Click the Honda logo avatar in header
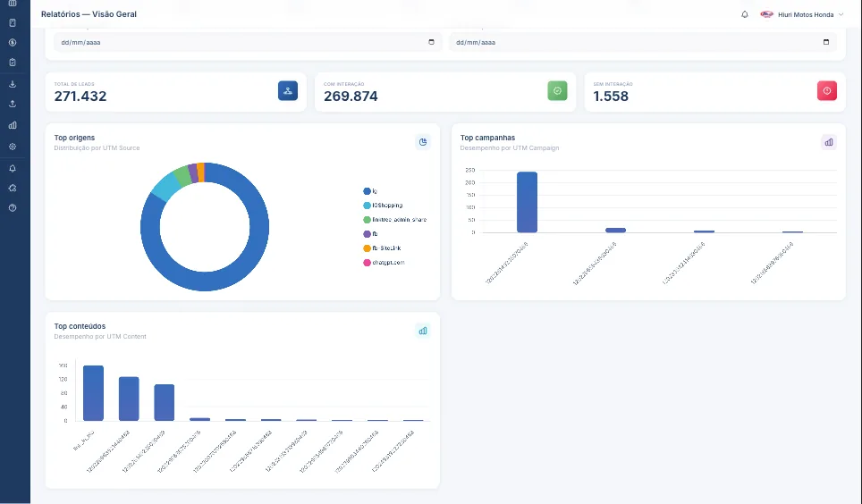 [x=766, y=14]
